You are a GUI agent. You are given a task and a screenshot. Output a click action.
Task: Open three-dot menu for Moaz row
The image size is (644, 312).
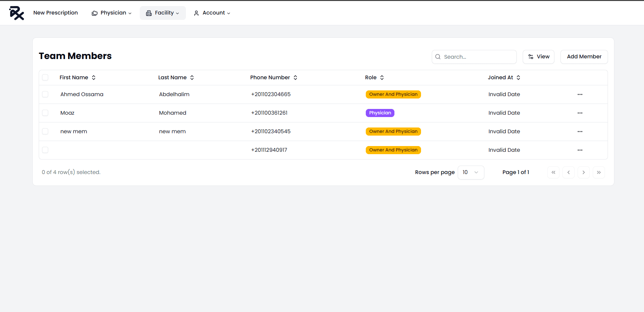click(580, 113)
